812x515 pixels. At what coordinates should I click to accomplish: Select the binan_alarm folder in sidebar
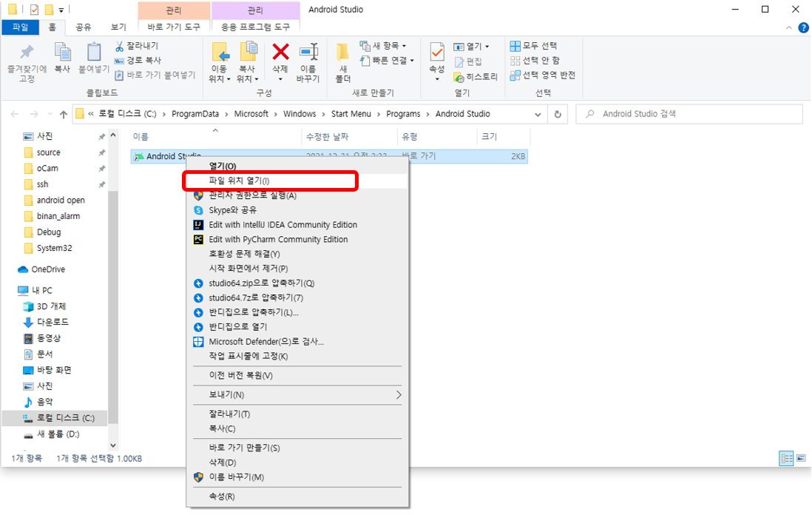(52, 216)
